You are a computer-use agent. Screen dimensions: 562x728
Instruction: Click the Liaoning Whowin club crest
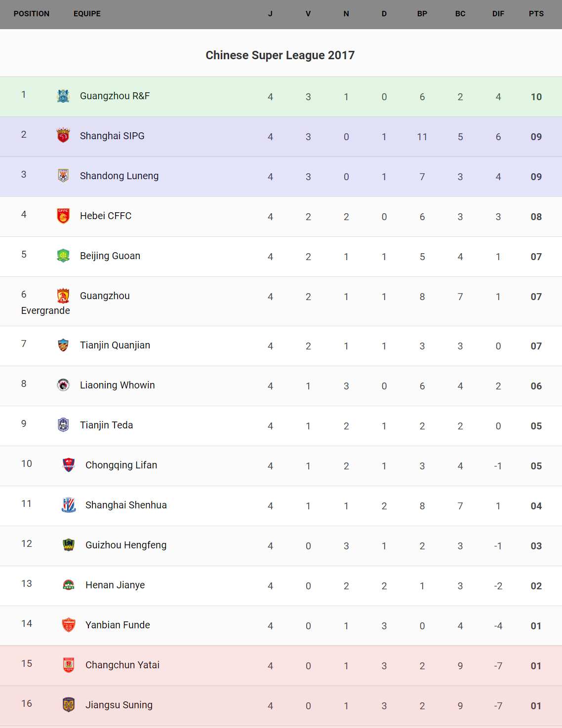(63, 385)
